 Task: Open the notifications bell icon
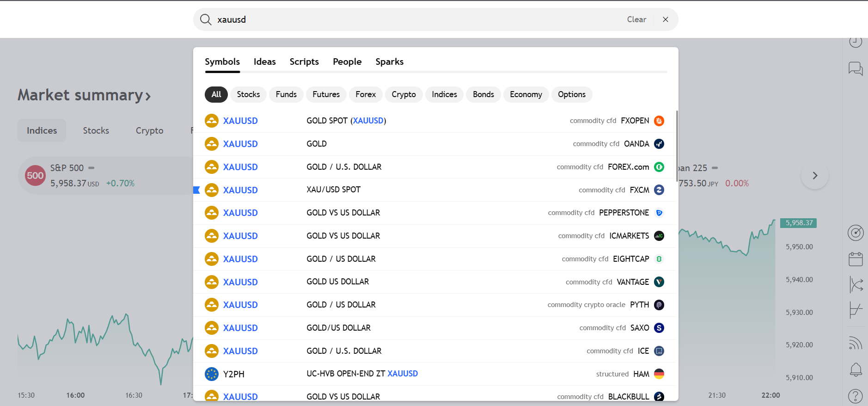coord(856,369)
